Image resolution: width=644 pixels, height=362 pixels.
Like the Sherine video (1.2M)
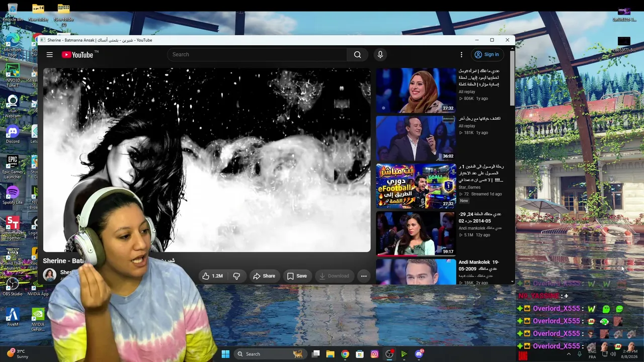pos(212,276)
